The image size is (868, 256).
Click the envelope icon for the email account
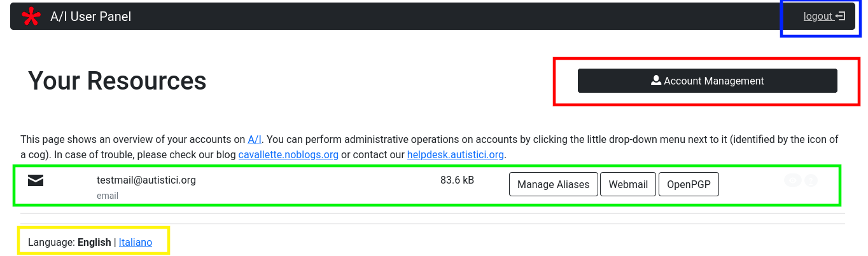click(36, 181)
